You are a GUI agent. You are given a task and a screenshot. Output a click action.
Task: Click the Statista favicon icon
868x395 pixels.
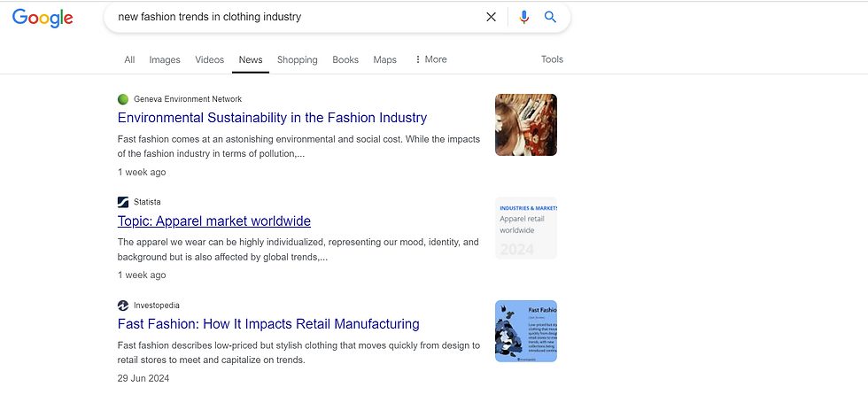click(x=123, y=202)
